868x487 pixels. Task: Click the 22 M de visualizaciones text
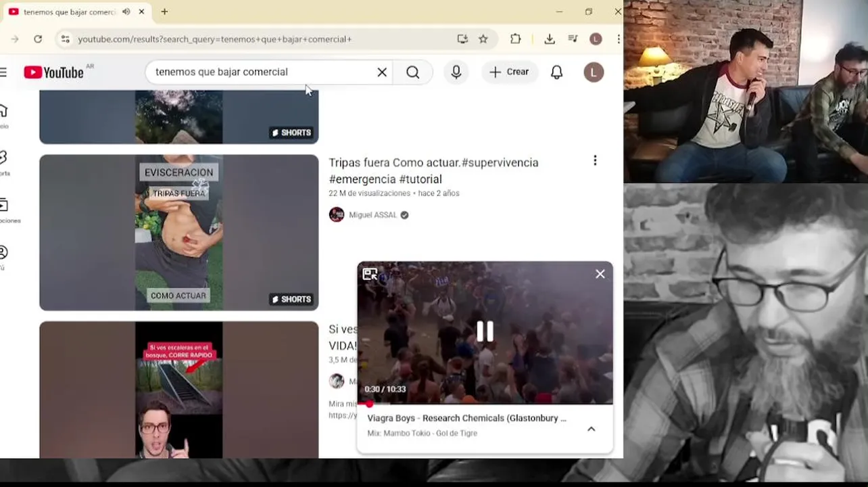click(x=369, y=193)
